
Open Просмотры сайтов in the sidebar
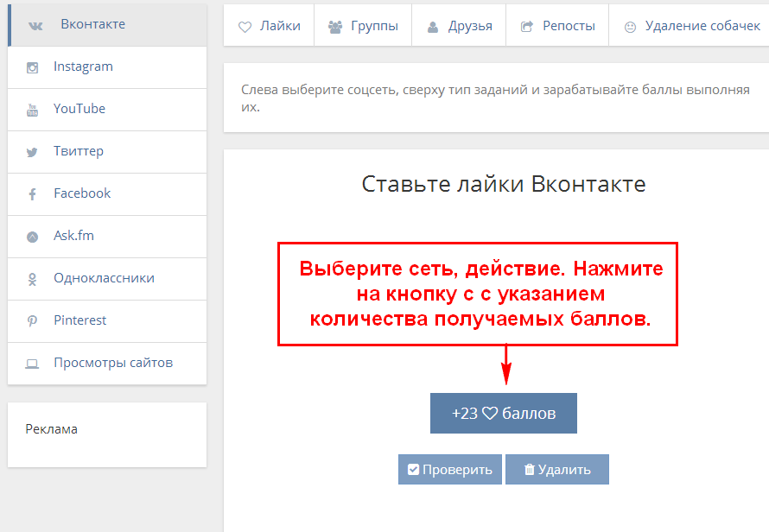point(107,364)
